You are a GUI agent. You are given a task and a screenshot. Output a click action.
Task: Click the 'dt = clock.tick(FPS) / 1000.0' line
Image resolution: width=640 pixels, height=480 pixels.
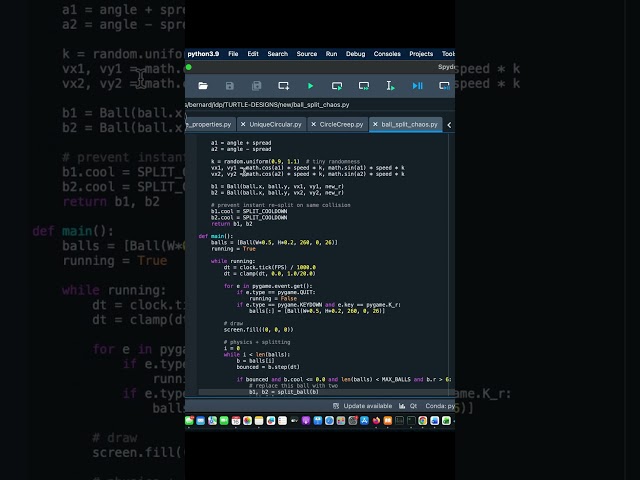point(270,267)
